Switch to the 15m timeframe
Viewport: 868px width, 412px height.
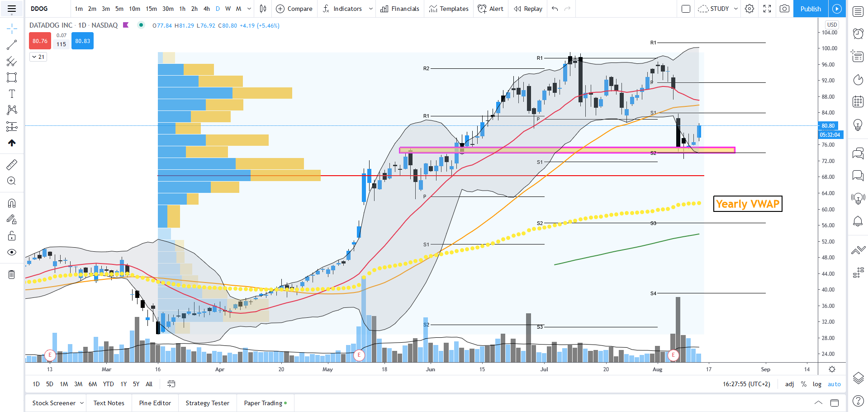(x=151, y=9)
